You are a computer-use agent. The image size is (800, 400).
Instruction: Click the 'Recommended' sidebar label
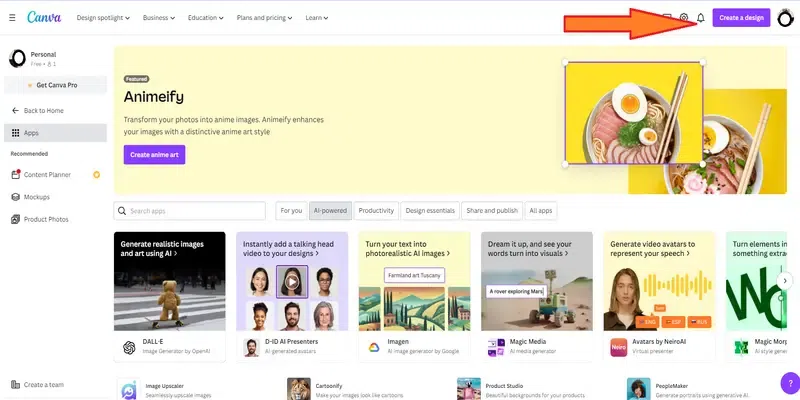(x=29, y=154)
